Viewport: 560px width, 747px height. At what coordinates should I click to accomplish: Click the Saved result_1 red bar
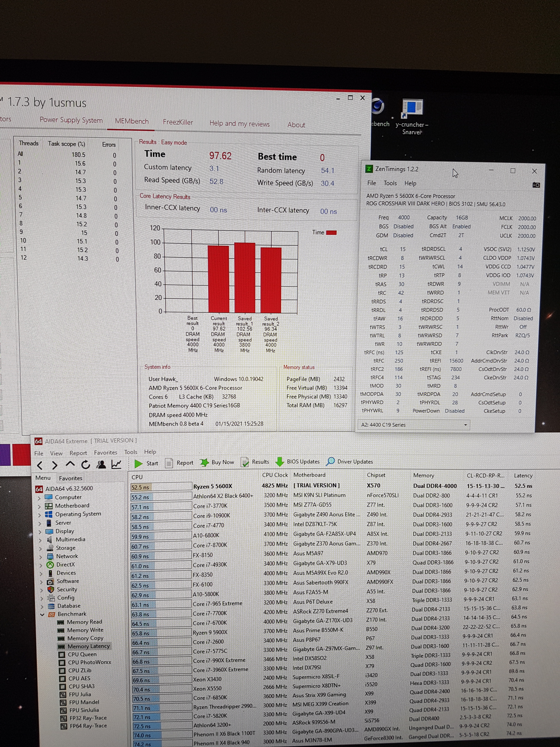click(x=245, y=278)
